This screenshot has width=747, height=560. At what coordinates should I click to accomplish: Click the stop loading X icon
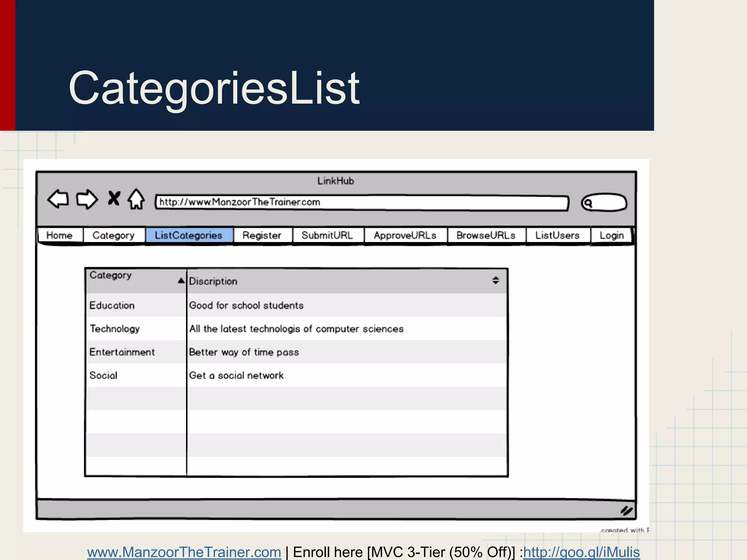[114, 198]
